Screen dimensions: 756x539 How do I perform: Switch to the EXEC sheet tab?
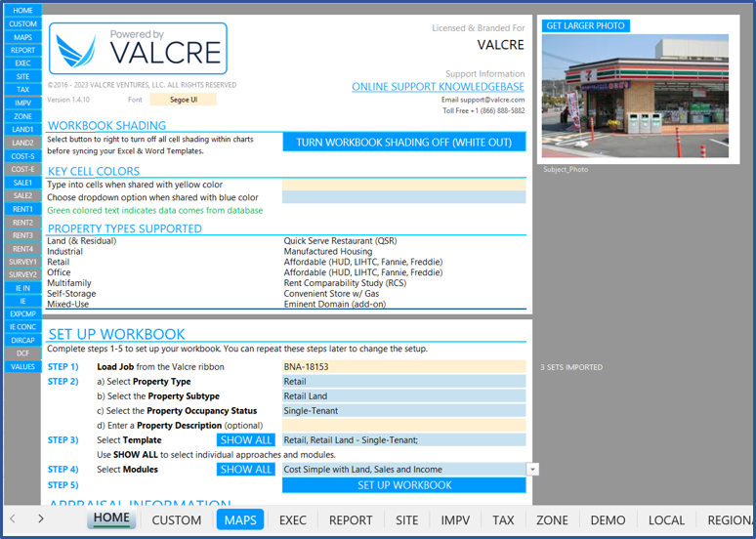(293, 520)
